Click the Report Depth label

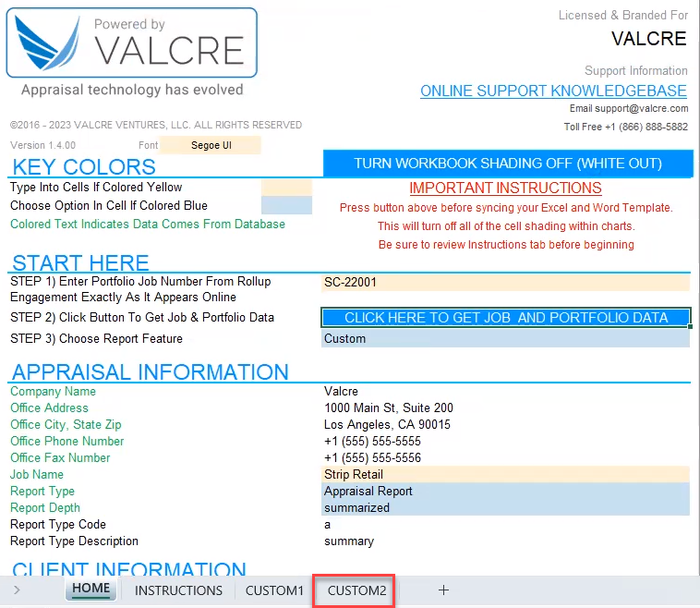(45, 508)
